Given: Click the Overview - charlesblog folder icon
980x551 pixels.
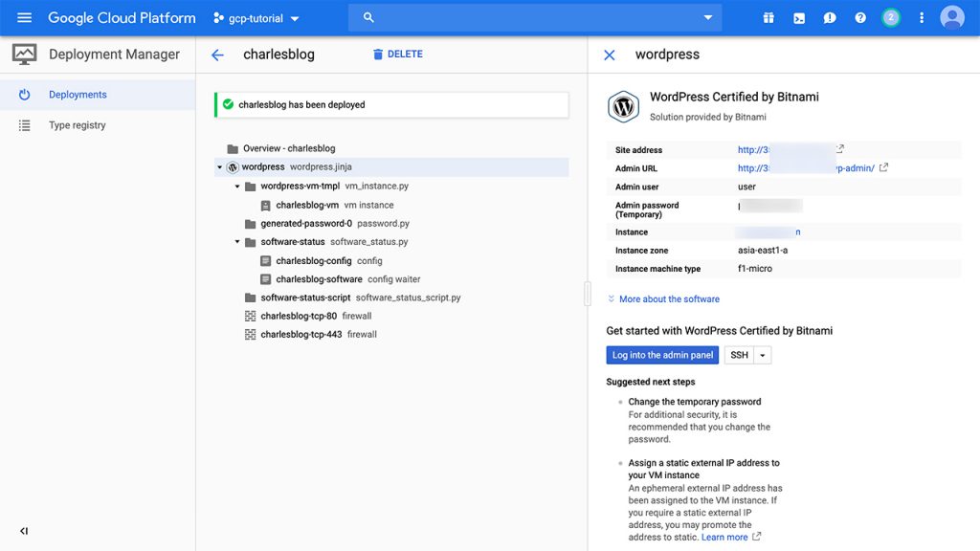Looking at the screenshot, I should coord(234,148).
